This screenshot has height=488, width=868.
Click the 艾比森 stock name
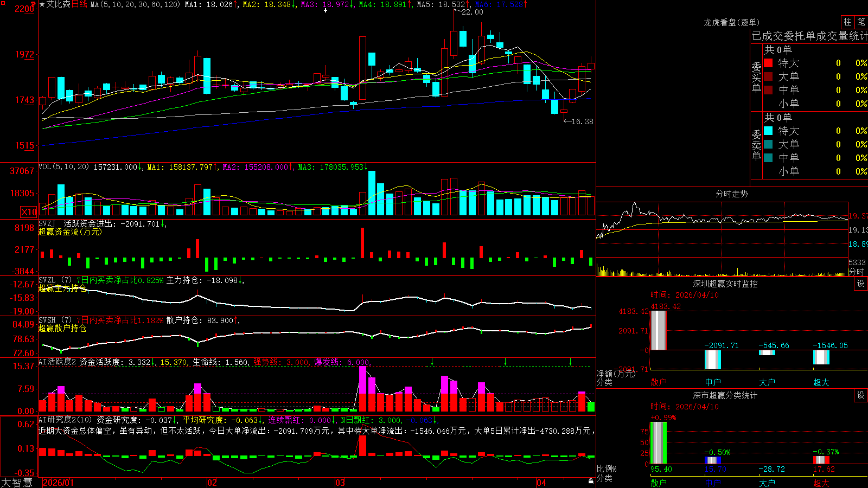click(x=59, y=4)
